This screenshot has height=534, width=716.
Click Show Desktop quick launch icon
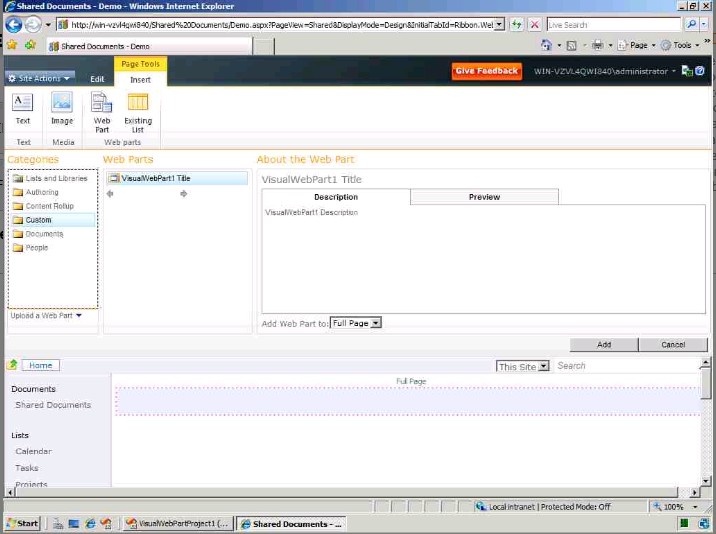(74, 523)
